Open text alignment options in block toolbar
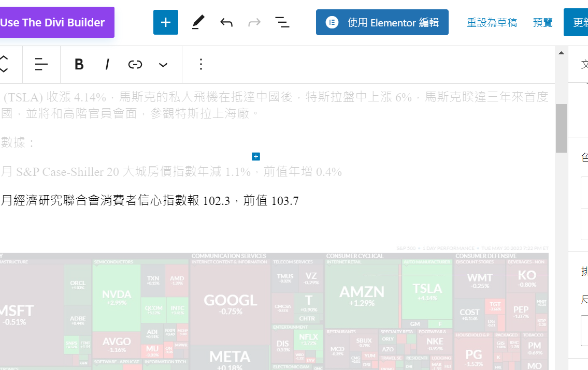This screenshot has height=370, width=588. (x=41, y=64)
